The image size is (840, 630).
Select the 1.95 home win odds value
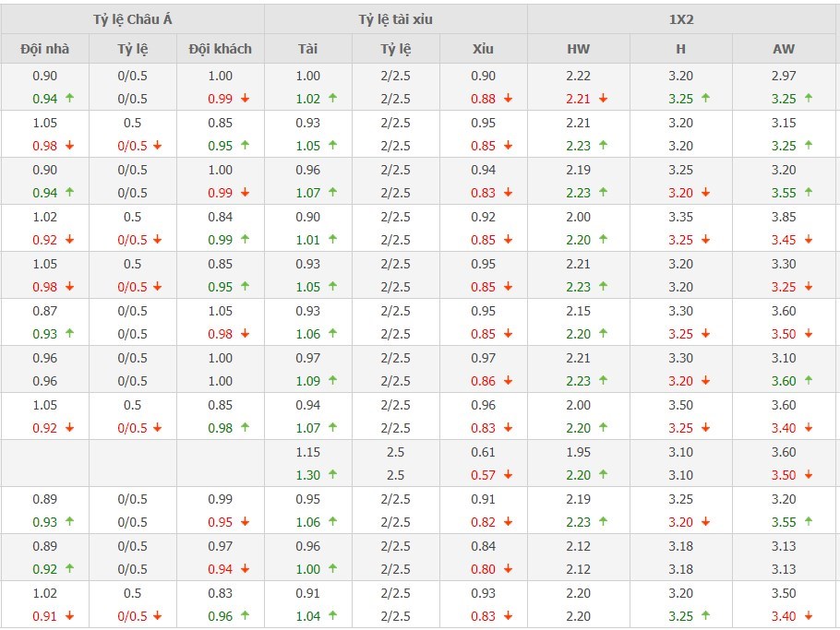click(x=578, y=452)
